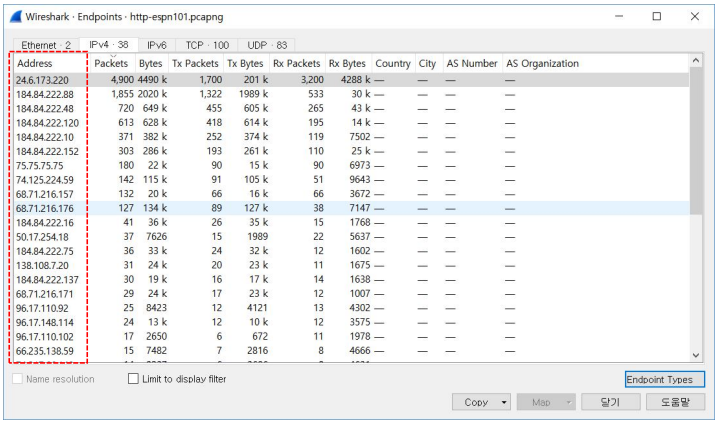The height and width of the screenshot is (425, 720).
Task: Close the Endpoints window
Action: (x=695, y=17)
